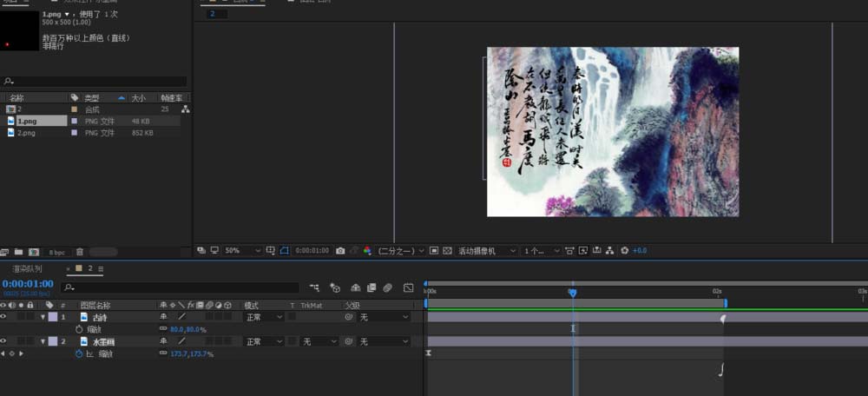Image resolution: width=868 pixels, height=396 pixels.
Task: Hide the 古诗 layer using eye icon
Action: (x=3, y=317)
